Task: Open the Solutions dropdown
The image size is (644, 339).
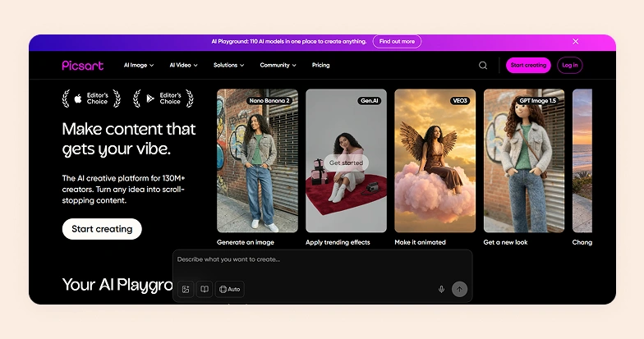Action: (228, 66)
